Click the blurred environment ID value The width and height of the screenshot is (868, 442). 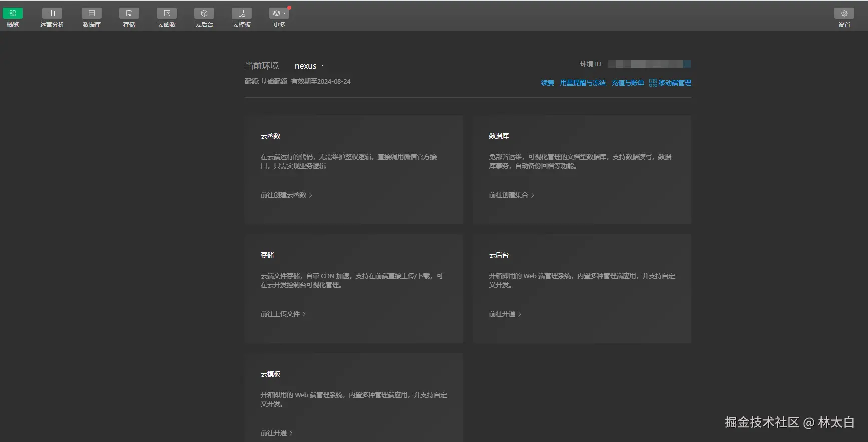pos(649,64)
